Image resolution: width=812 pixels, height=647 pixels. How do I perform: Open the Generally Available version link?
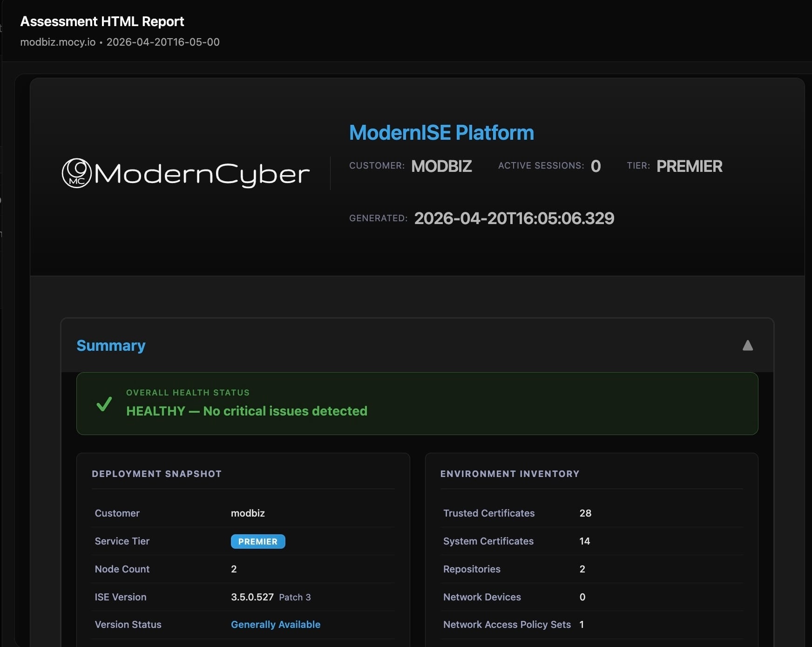point(276,624)
